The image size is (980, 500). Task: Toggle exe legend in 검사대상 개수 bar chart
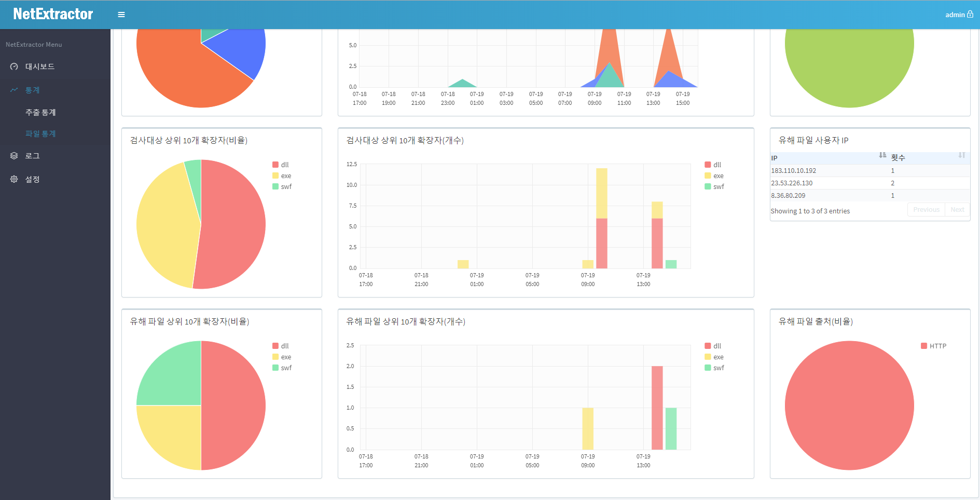tap(714, 175)
